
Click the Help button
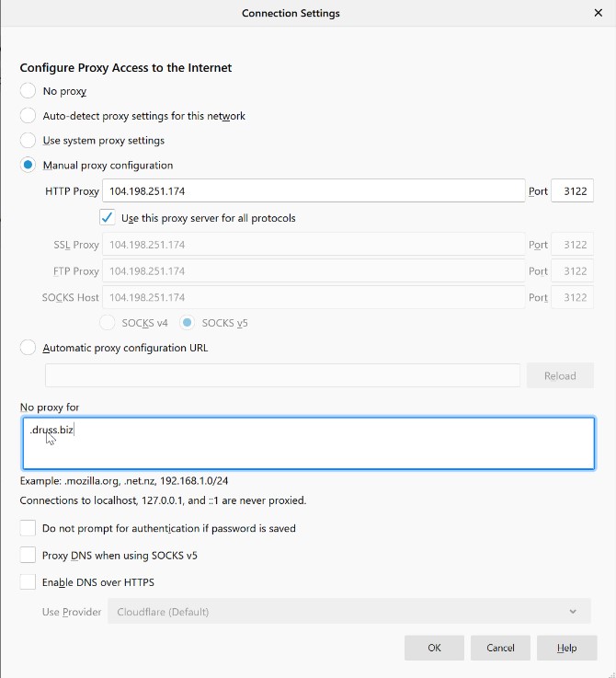pos(566,648)
